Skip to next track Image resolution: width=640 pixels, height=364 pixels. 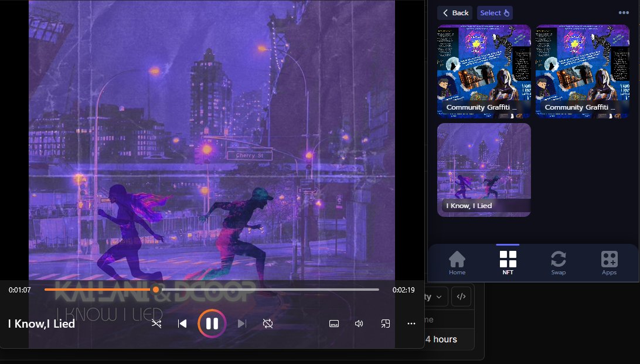[x=241, y=324]
